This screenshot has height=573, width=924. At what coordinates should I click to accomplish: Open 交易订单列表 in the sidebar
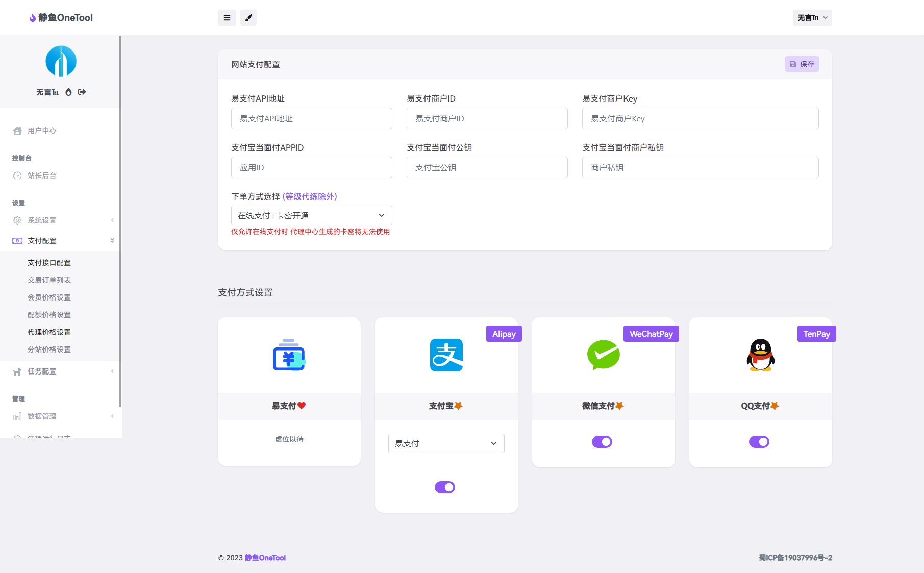point(49,280)
